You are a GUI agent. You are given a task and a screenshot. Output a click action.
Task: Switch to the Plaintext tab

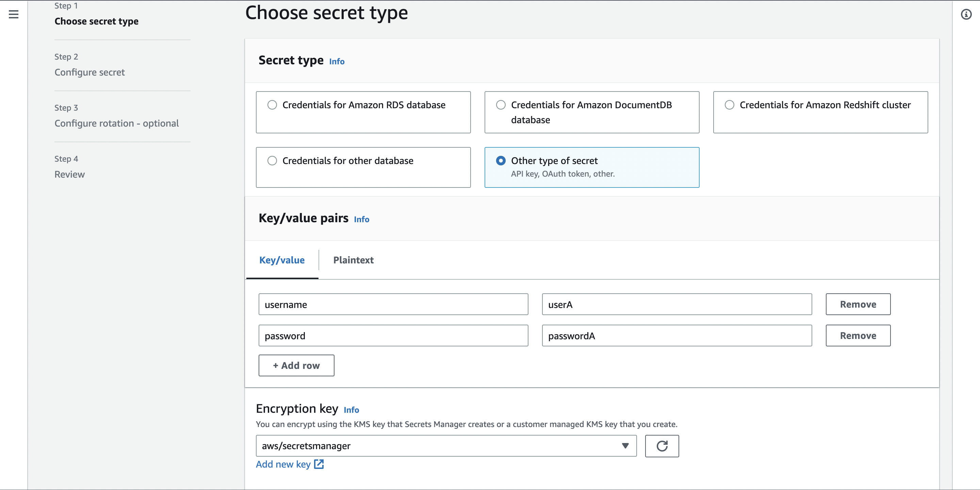(354, 260)
